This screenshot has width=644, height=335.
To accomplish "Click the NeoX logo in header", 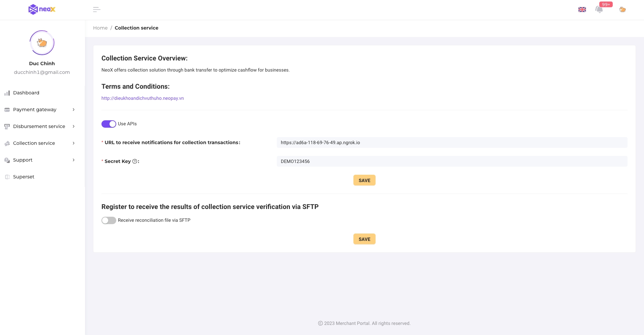I will (x=42, y=9).
